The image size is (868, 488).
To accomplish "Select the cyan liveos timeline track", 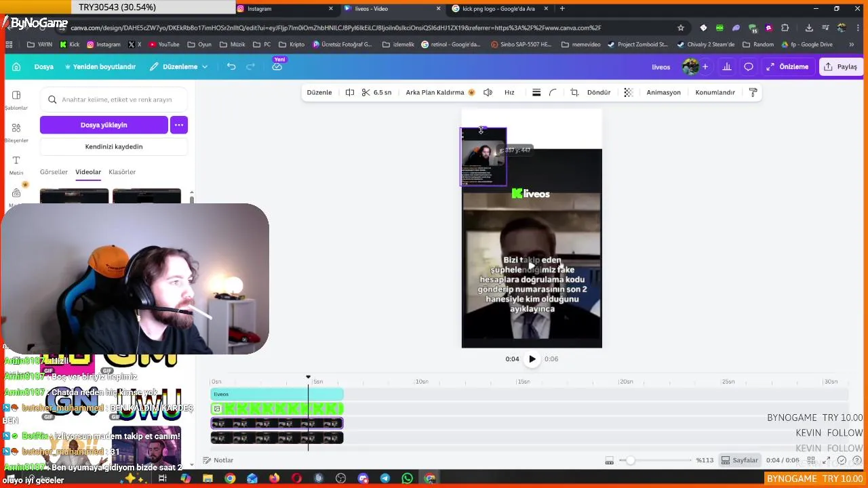I will coord(277,394).
